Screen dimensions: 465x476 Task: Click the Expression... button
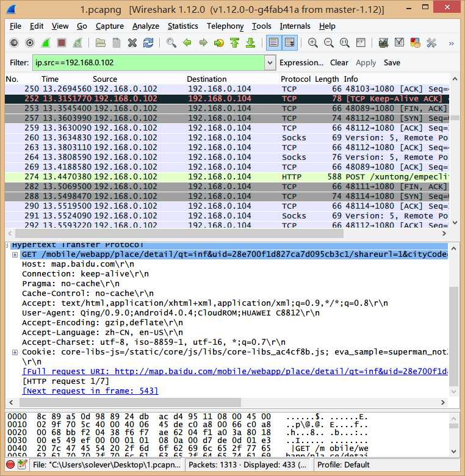coord(301,62)
